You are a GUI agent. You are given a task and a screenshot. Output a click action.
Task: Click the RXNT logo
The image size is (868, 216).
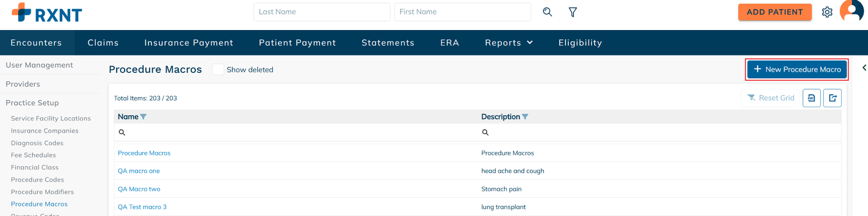(47, 13)
